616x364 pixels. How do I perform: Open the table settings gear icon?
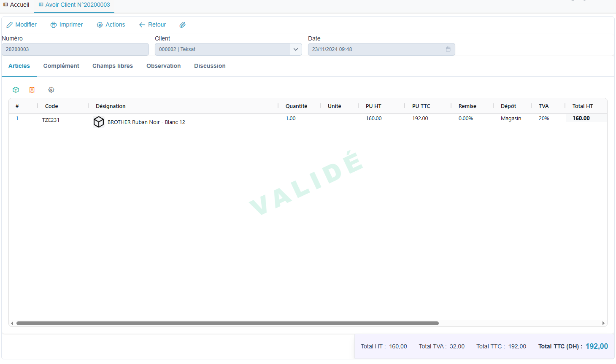[x=51, y=89]
